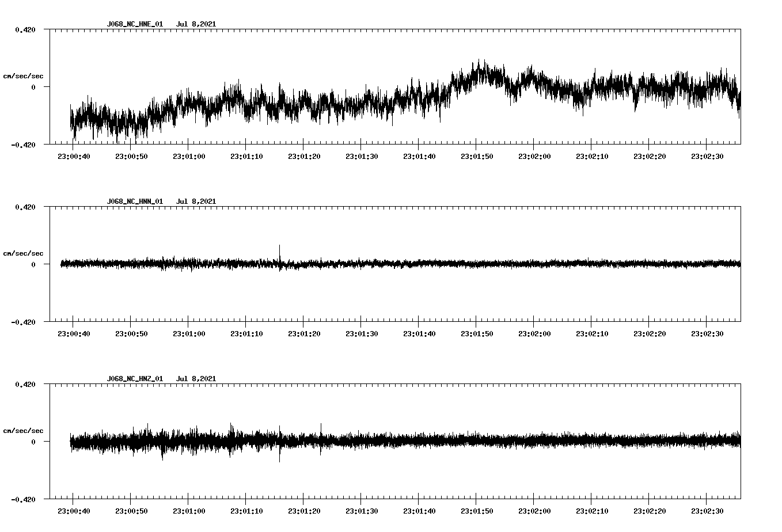Viewport: 782px width, 532px height.
Task: Select the J068_NC_HNE_01 plot title
Action: tap(135, 24)
